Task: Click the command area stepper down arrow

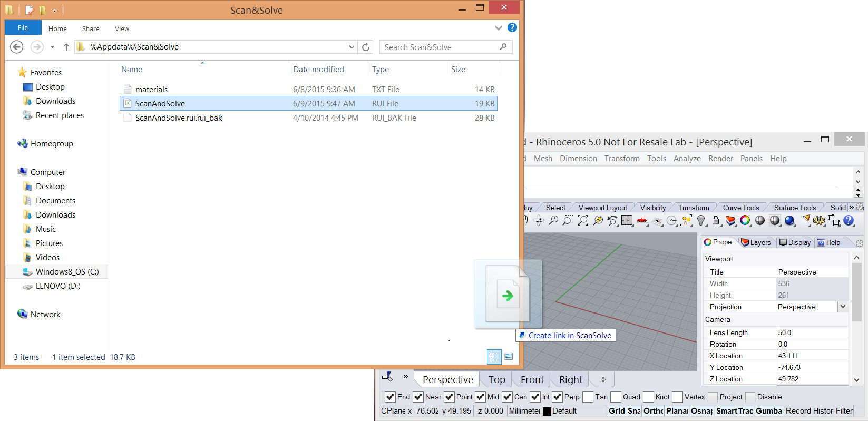Action: click(x=859, y=195)
